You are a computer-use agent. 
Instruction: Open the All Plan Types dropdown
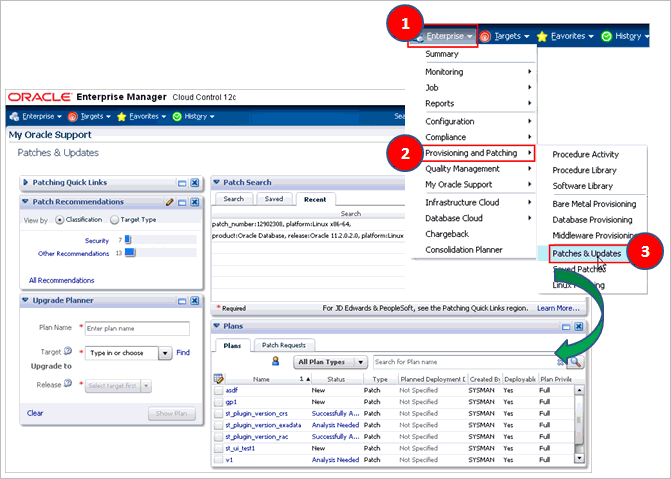[330, 362]
